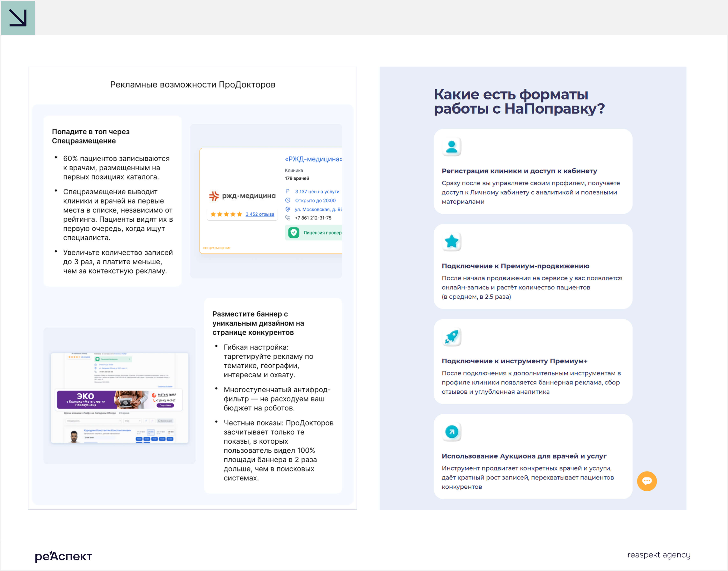Viewport: 728px width, 571px height.
Task: Click the clock icon beside Открыто до 20:00
Action: (x=287, y=200)
